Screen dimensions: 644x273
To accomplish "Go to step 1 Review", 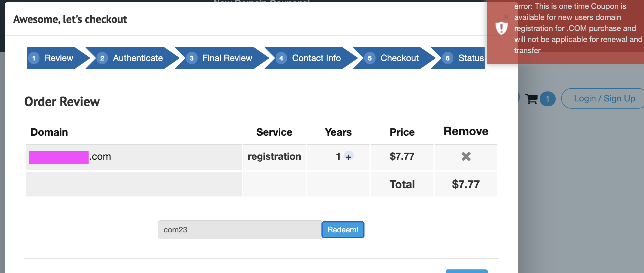I will (x=55, y=58).
